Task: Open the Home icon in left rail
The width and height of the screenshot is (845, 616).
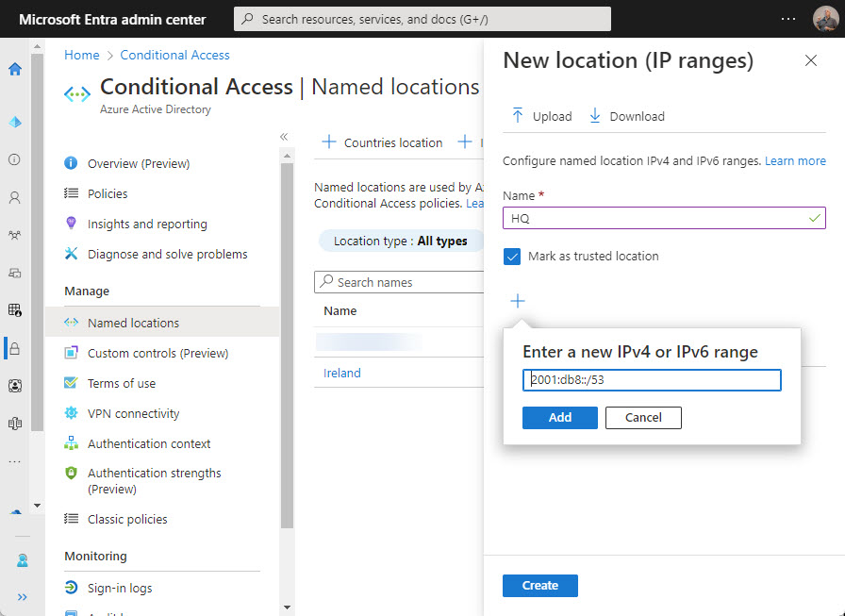Action: (15, 69)
